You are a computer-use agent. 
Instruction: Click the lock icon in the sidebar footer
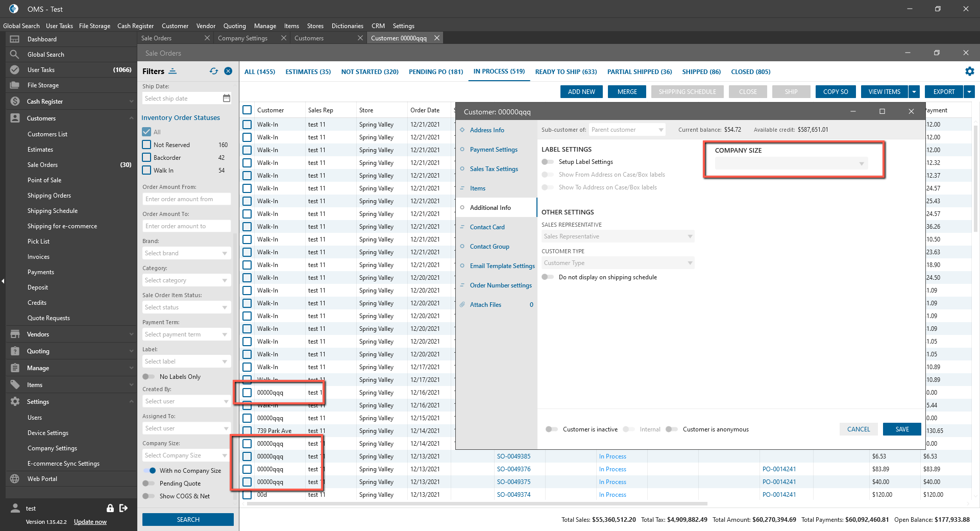pos(110,508)
